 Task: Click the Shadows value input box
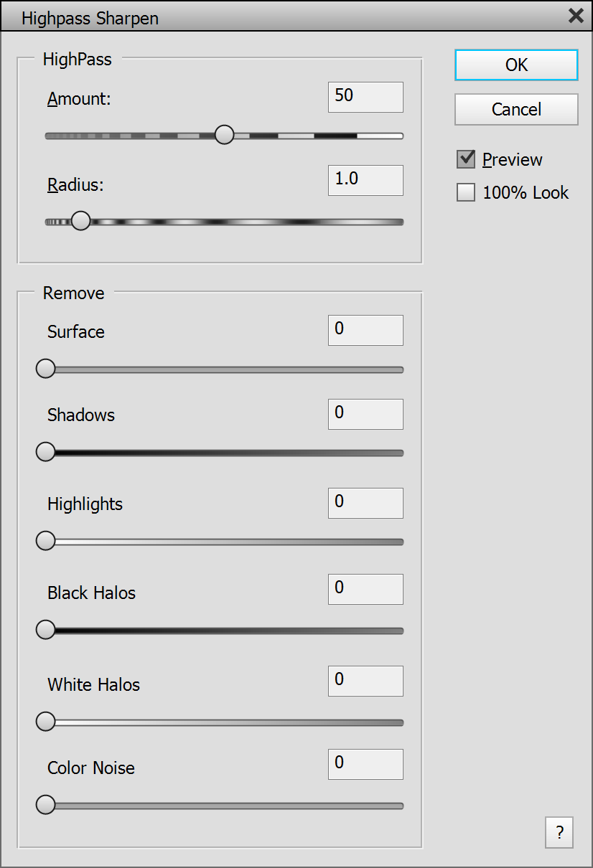pos(365,414)
